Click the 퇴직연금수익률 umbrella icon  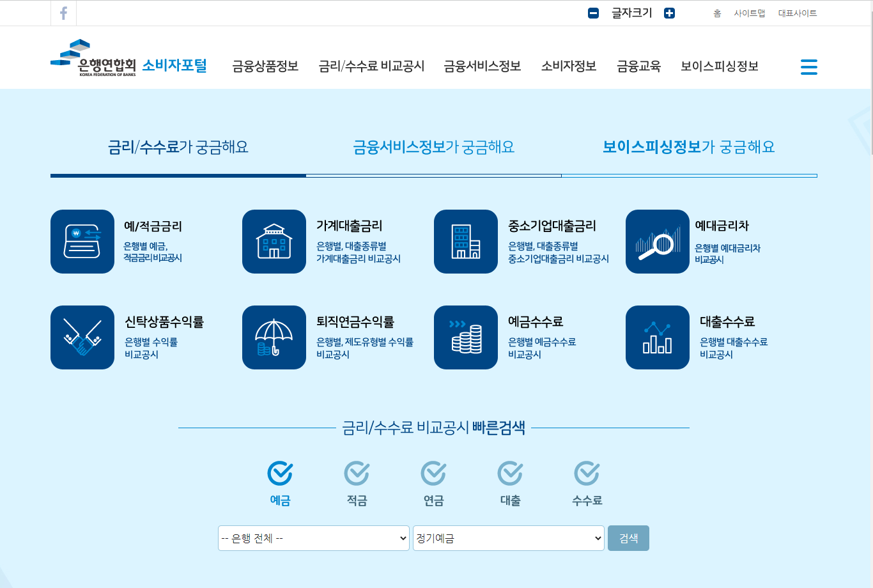pos(274,337)
